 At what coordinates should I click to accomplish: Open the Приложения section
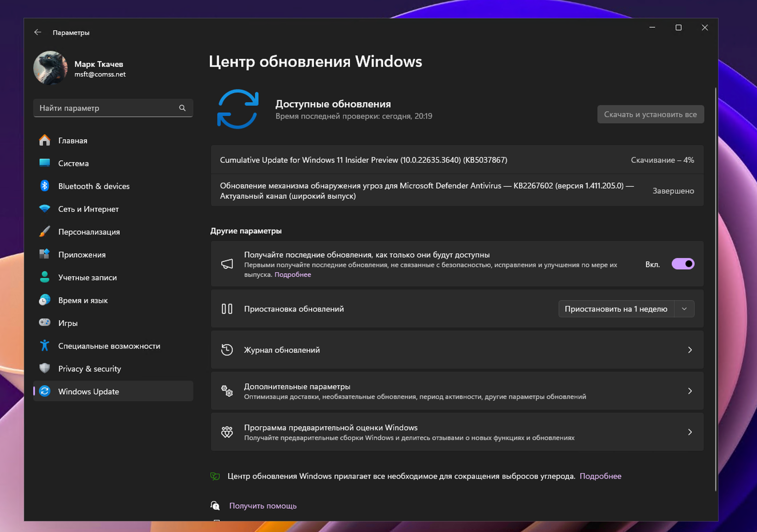pos(113,254)
